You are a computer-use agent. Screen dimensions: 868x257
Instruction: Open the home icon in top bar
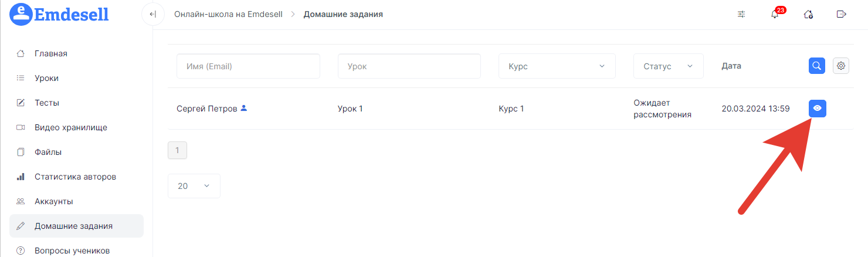pyautogui.click(x=808, y=15)
